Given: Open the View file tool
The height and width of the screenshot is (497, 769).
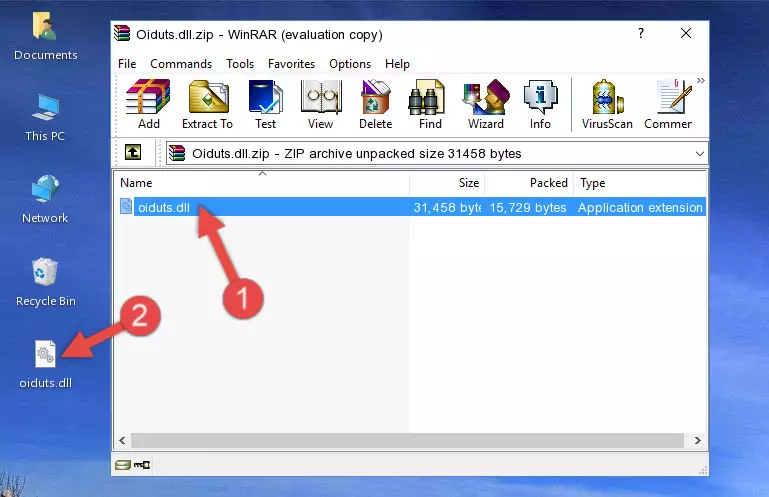Looking at the screenshot, I should coord(321,105).
